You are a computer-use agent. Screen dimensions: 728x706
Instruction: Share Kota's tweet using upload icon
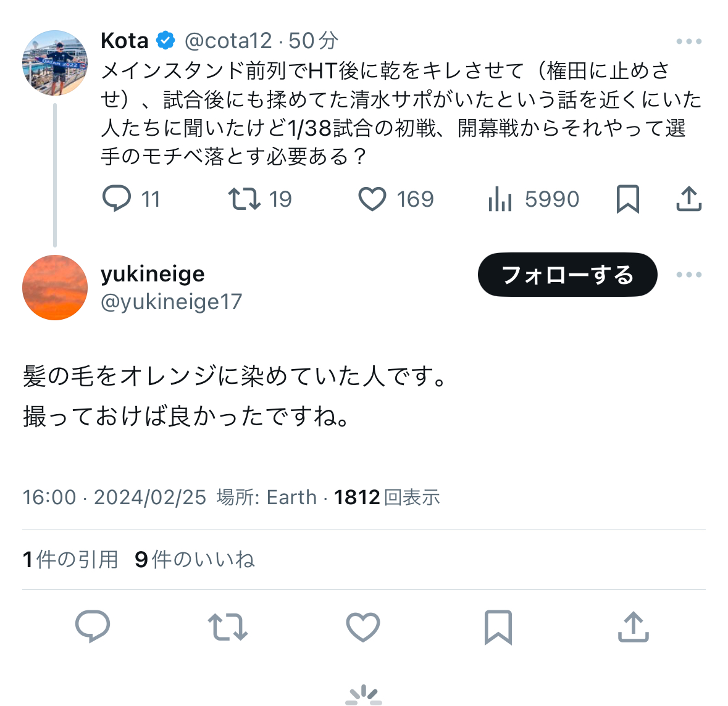[x=688, y=199]
